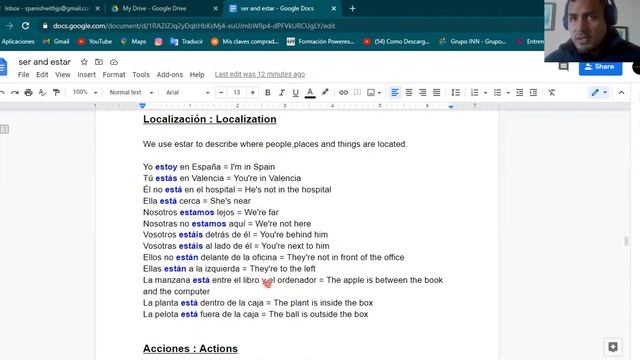Viewport: 640px width, 360px height.
Task: Click the font size field showing 13
Action: tap(237, 93)
